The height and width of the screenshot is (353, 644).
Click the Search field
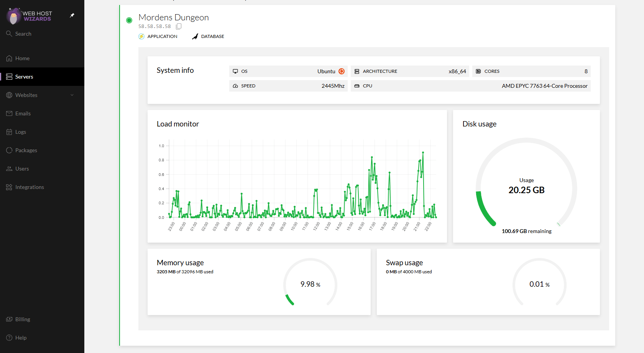pyautogui.click(x=42, y=34)
